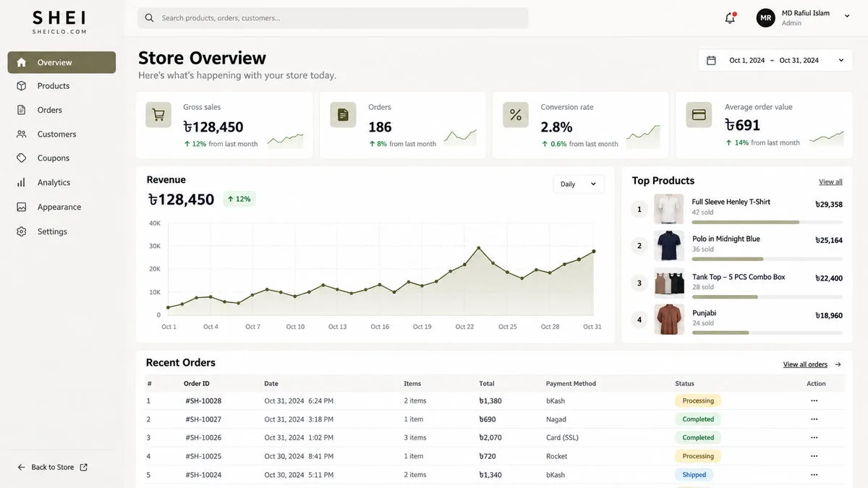Image resolution: width=868 pixels, height=488 pixels.
Task: Click the Completed status of order #SH-10027
Action: 698,419
